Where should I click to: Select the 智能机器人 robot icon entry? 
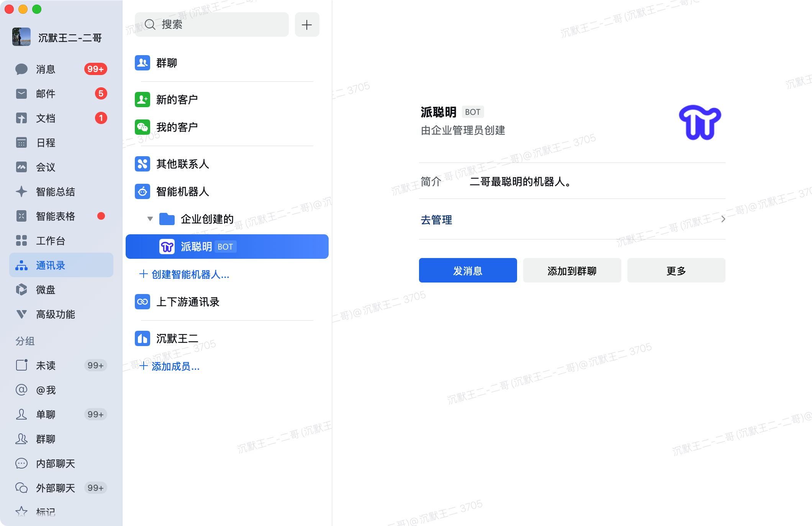click(x=142, y=191)
